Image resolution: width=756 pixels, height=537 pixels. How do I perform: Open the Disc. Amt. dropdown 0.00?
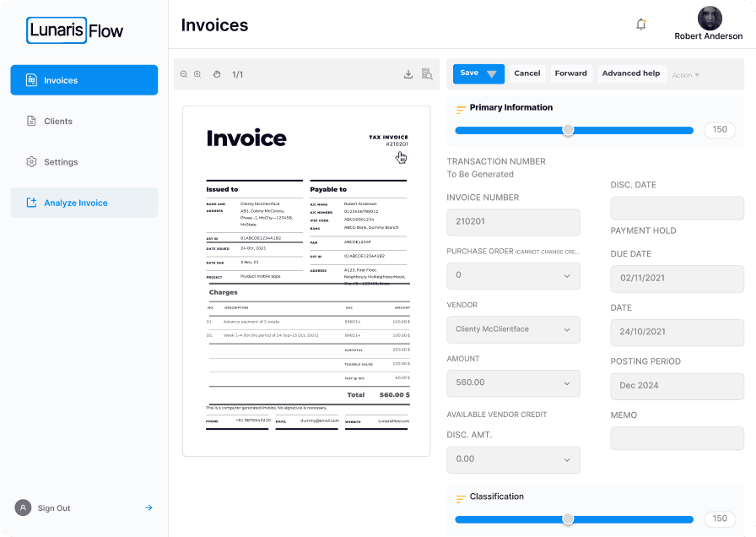click(514, 459)
